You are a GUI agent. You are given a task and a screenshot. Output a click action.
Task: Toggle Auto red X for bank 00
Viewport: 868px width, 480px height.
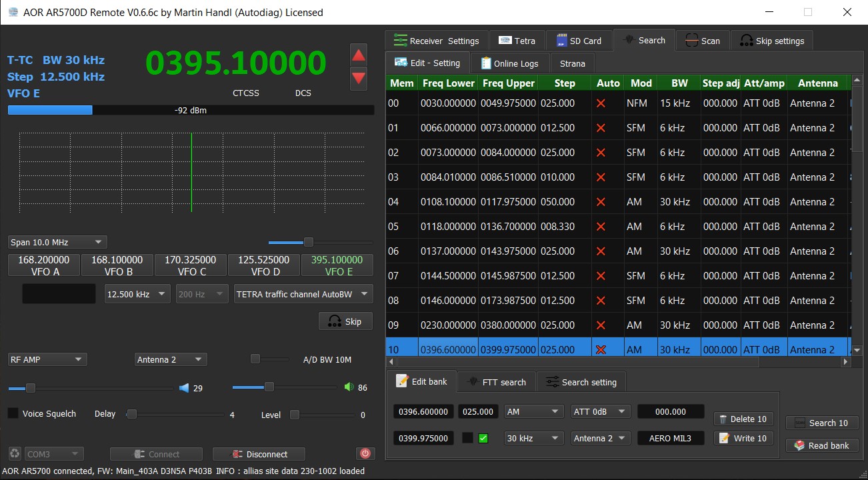pyautogui.click(x=601, y=103)
